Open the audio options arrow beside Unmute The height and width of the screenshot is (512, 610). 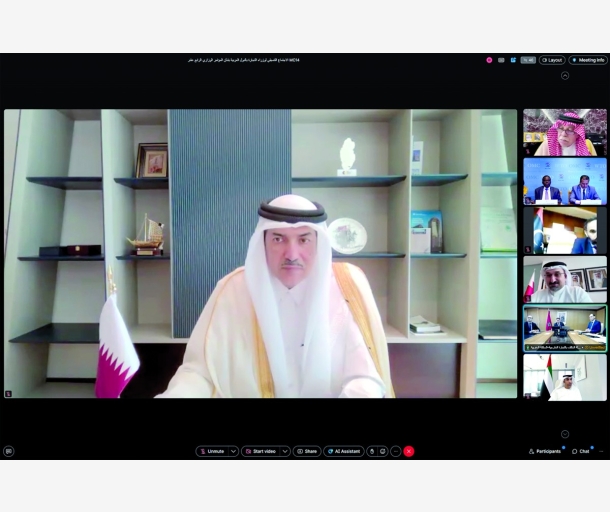tap(233, 451)
